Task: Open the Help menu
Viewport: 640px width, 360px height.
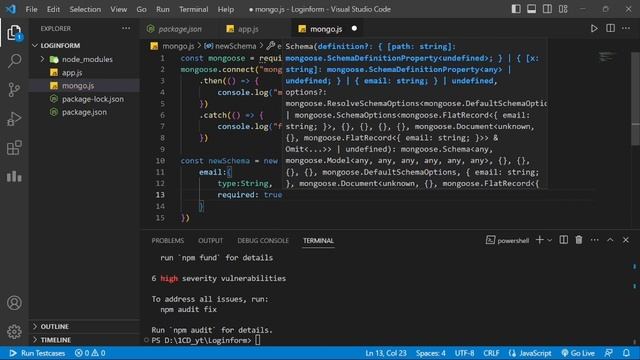Action: pyautogui.click(x=226, y=9)
